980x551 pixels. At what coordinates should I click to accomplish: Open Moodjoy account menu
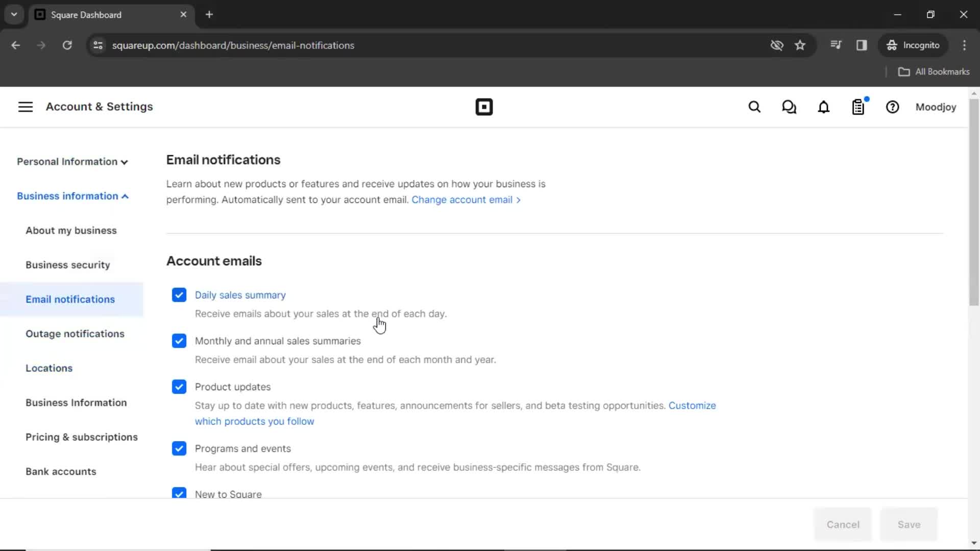(x=936, y=107)
